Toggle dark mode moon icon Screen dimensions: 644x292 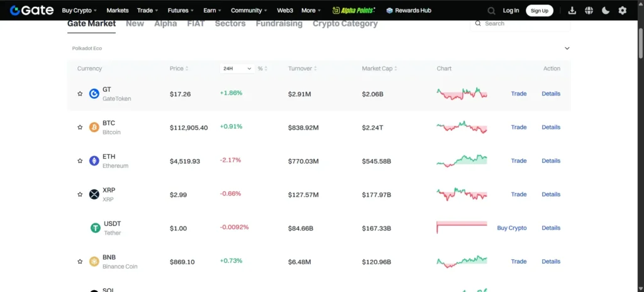pos(606,11)
